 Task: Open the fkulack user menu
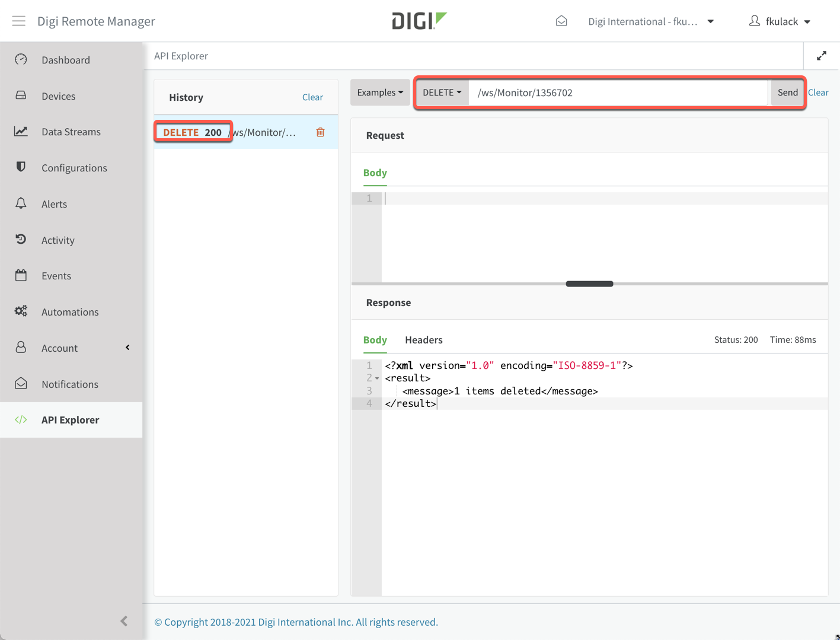[780, 21]
